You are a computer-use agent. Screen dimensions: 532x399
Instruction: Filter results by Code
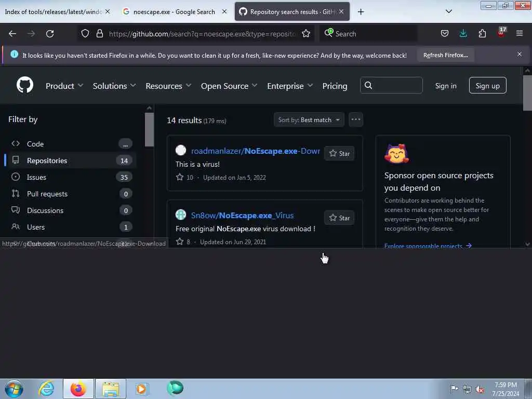pos(71,144)
